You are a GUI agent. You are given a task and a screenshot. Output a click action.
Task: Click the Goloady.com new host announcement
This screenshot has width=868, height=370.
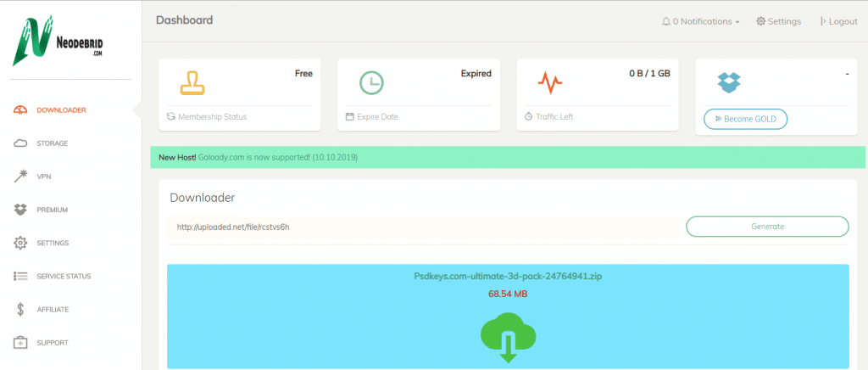[508, 157]
